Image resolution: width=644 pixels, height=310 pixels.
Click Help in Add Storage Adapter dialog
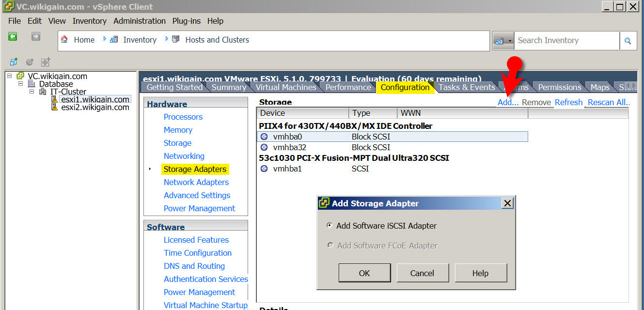point(480,273)
